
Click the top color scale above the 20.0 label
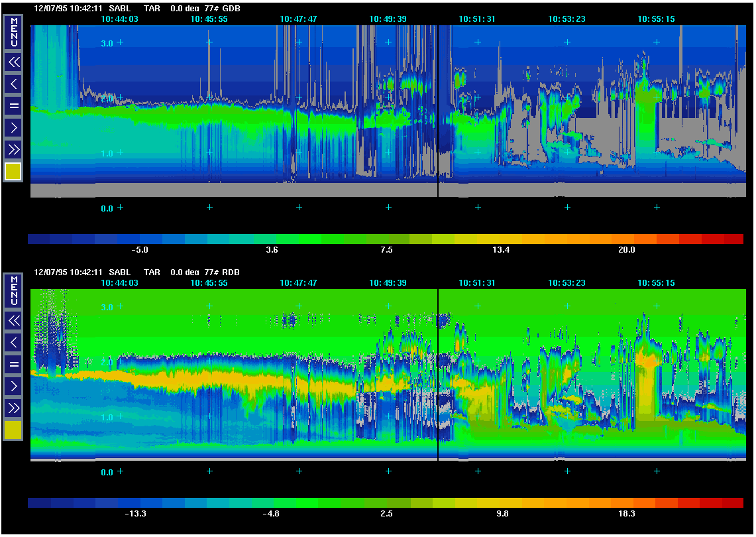(x=626, y=239)
